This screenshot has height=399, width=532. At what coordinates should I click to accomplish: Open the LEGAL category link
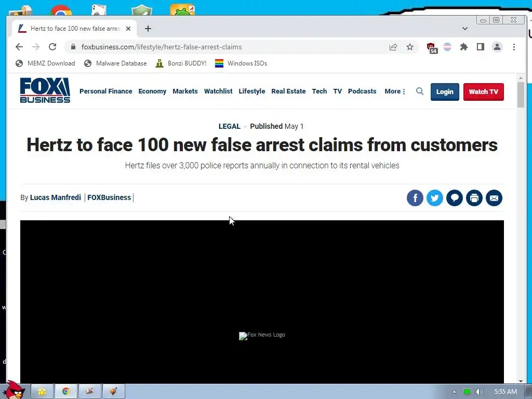pyautogui.click(x=229, y=126)
